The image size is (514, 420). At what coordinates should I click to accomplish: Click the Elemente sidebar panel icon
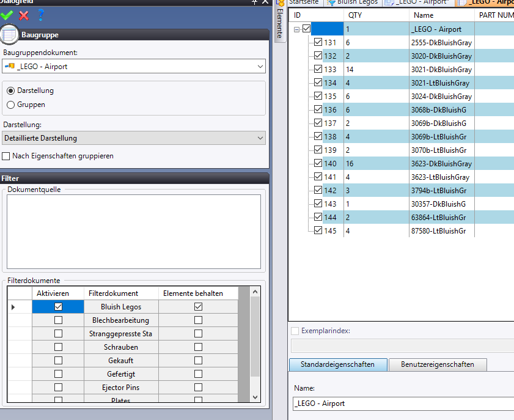280,4
